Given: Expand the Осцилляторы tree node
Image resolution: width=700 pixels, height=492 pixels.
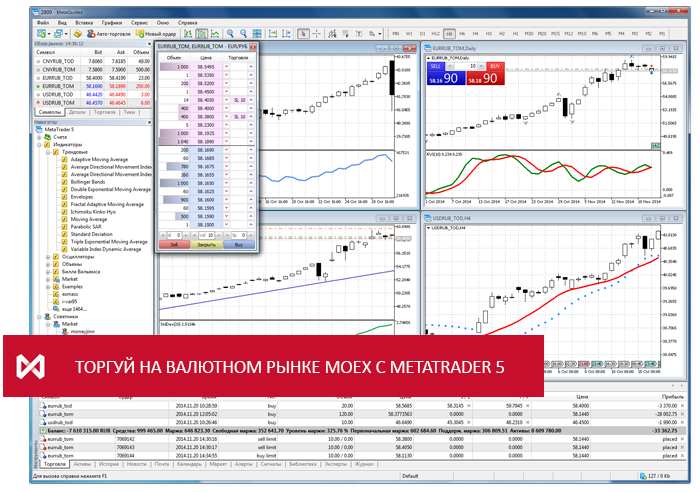Looking at the screenshot, I should pyautogui.click(x=48, y=257).
